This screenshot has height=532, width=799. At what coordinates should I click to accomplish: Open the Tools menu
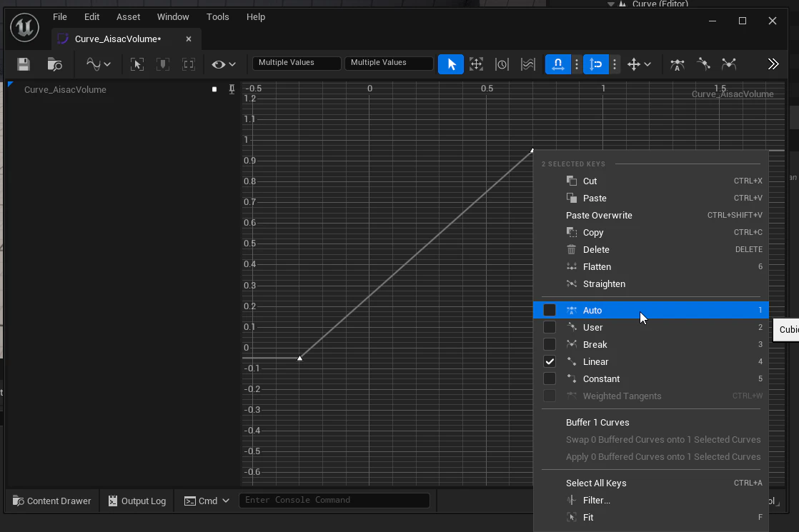click(217, 17)
